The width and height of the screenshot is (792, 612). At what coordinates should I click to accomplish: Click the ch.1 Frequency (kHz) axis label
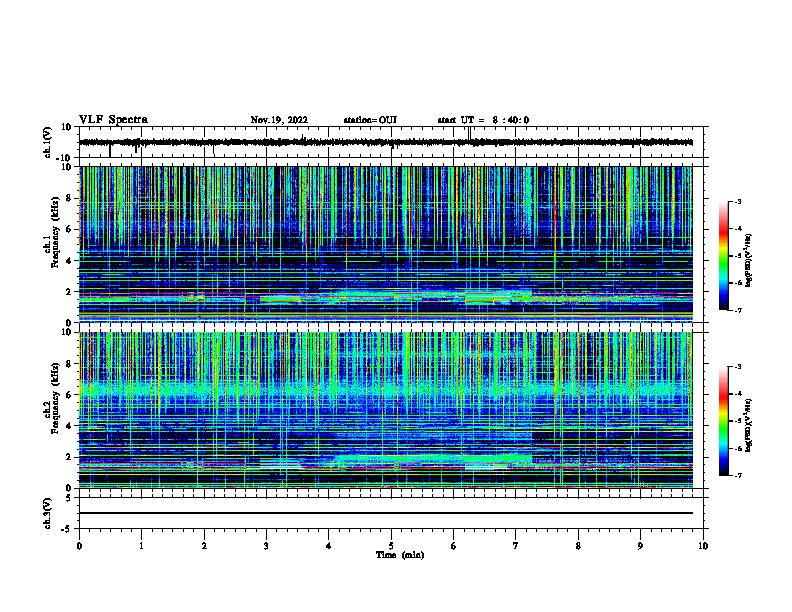click(x=52, y=233)
